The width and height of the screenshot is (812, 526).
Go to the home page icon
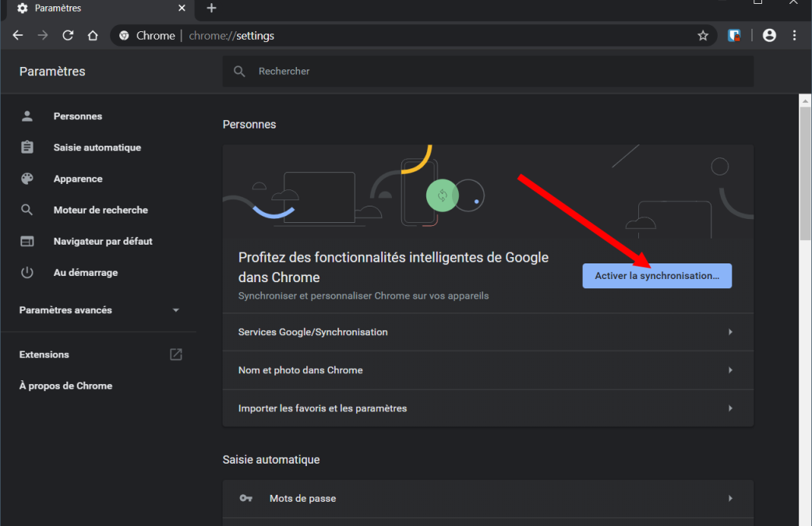coord(93,36)
